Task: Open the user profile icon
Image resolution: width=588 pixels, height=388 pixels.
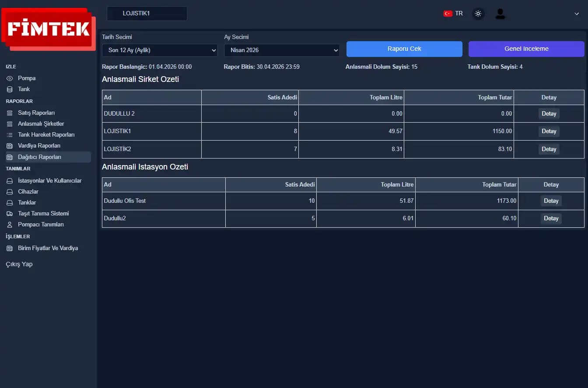Action: [x=500, y=14]
